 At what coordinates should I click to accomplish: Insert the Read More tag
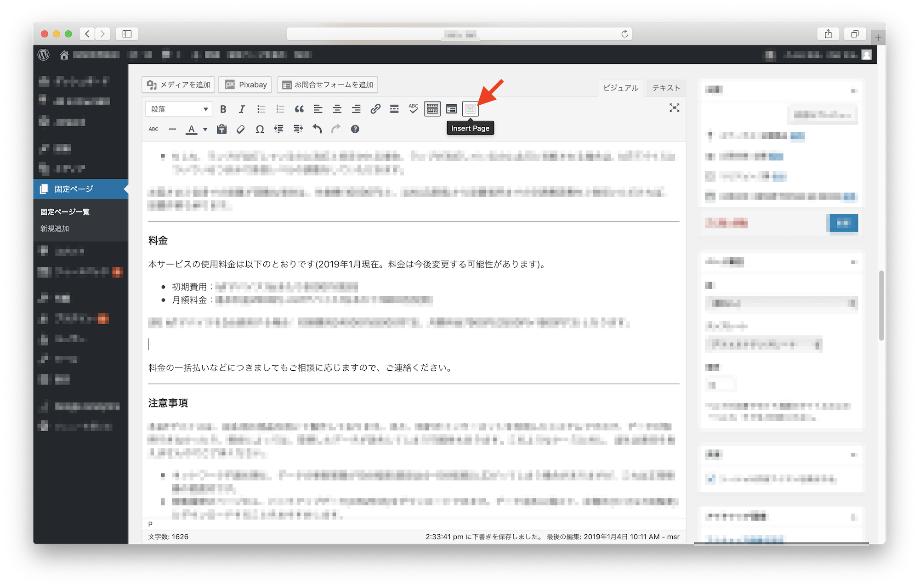tap(394, 109)
